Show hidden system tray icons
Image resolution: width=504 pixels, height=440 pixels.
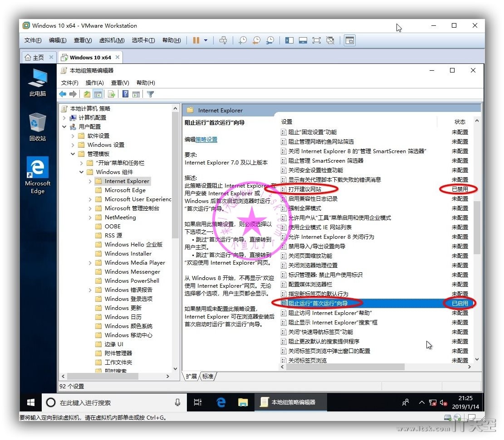tap(422, 402)
